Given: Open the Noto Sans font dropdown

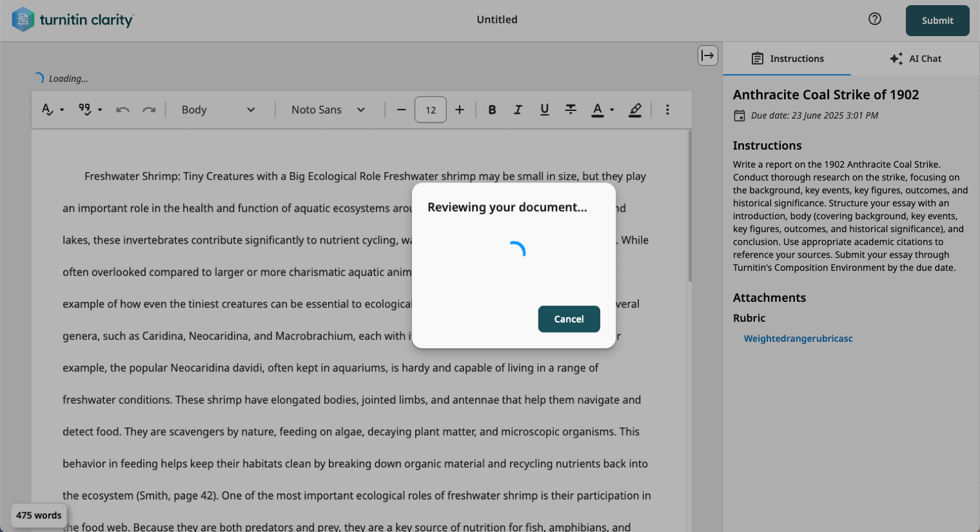Looking at the screenshot, I should tap(329, 110).
